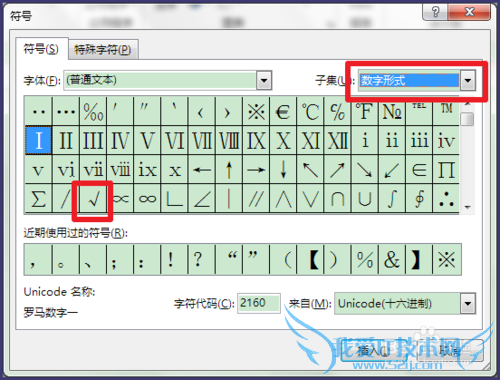500x380 pixels.
Task: Click symbol grid scrollbar up arrow
Action: coord(468,104)
